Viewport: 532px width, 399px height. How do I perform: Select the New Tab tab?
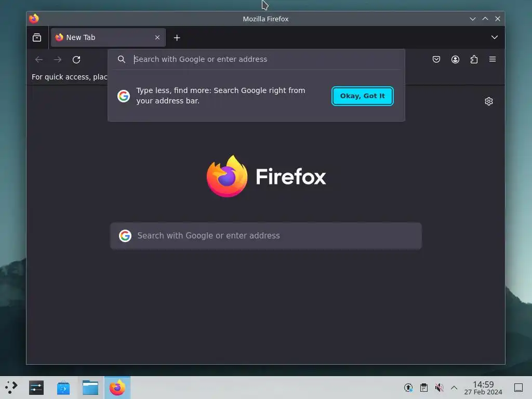108,37
